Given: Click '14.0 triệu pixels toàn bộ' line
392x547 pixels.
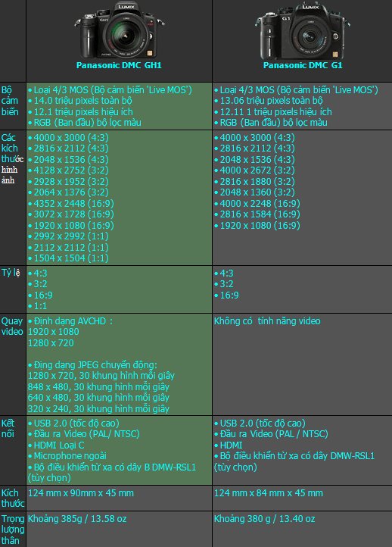Looking at the screenshot, I should click(x=79, y=101).
